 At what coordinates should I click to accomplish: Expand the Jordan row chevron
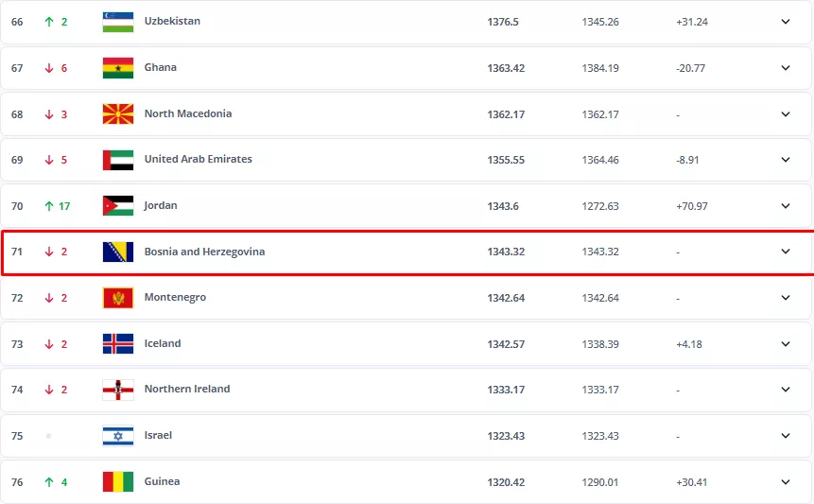click(785, 206)
